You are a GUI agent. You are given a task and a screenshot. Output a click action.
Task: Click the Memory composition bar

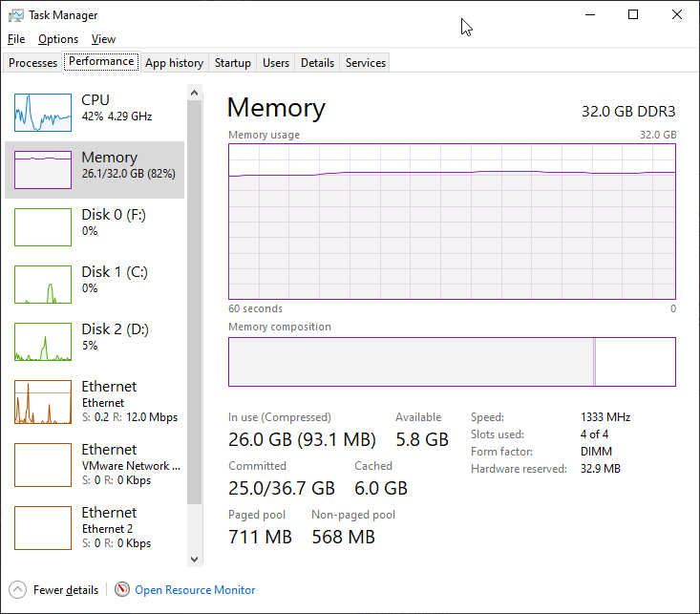[x=452, y=362]
